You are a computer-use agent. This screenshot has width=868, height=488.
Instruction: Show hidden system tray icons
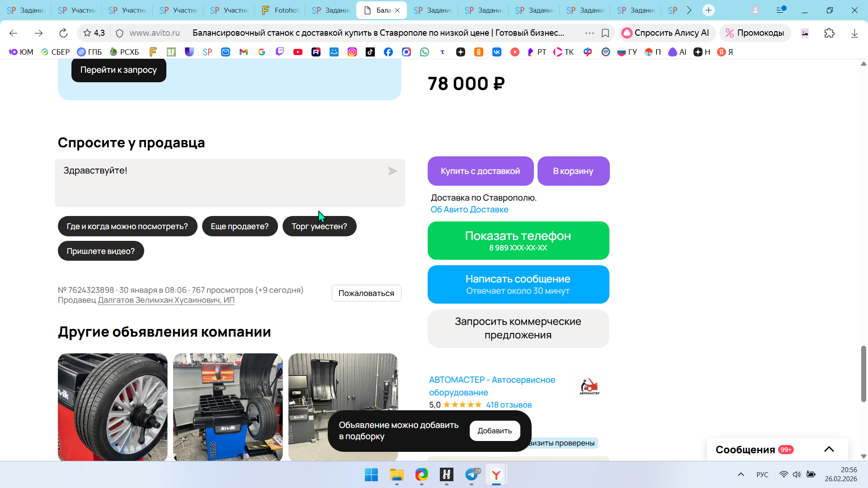tap(741, 474)
